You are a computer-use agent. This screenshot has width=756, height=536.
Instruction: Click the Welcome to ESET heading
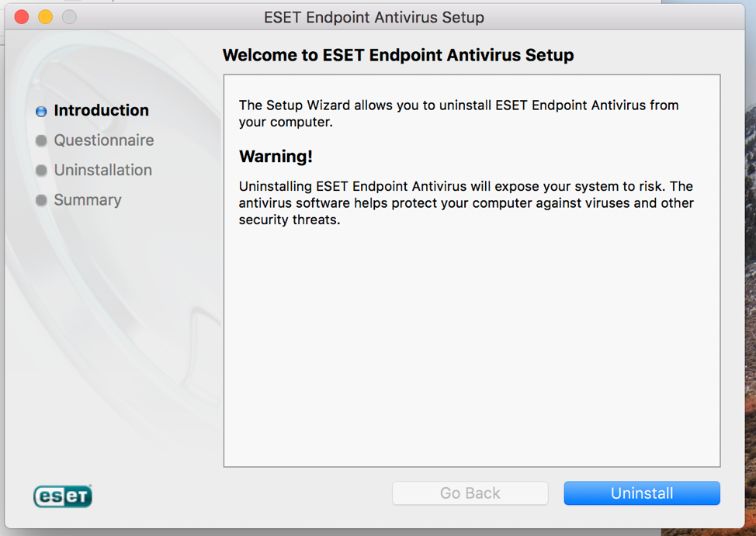coord(398,56)
